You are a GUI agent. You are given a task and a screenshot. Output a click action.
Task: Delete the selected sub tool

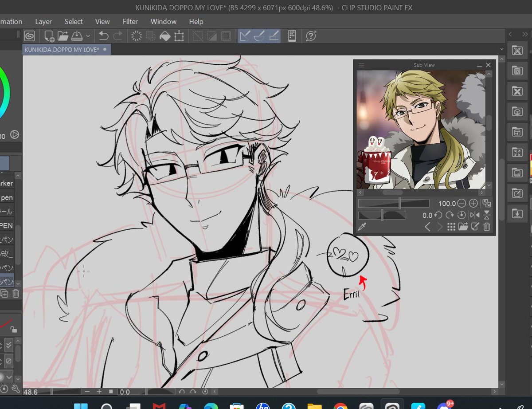coord(16,293)
